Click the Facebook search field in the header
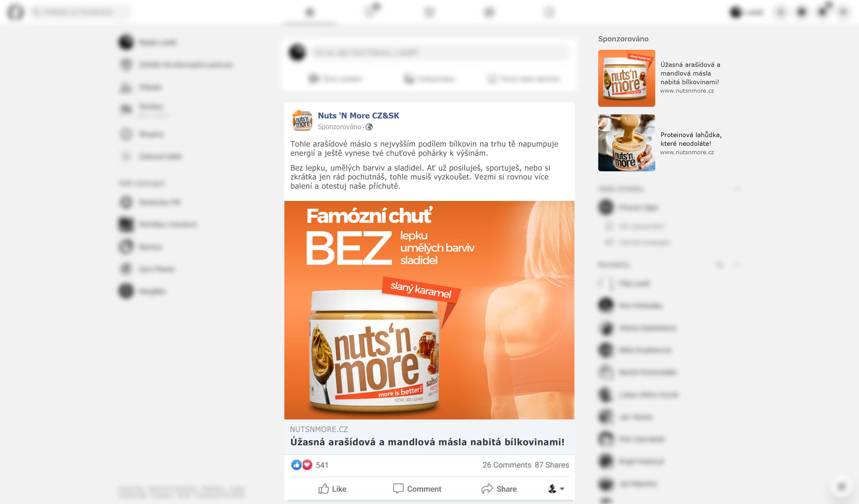Screen dimensions: 859x504 tap(81, 12)
